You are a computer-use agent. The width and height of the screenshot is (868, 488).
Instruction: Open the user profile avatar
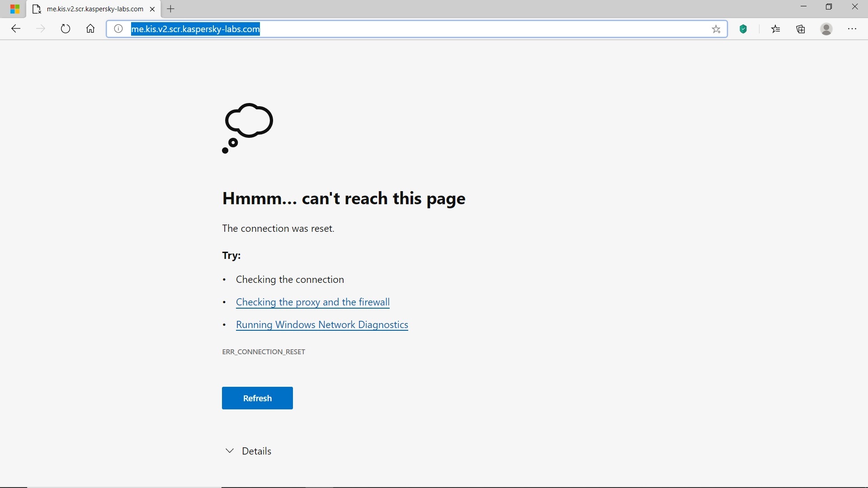coord(826,29)
